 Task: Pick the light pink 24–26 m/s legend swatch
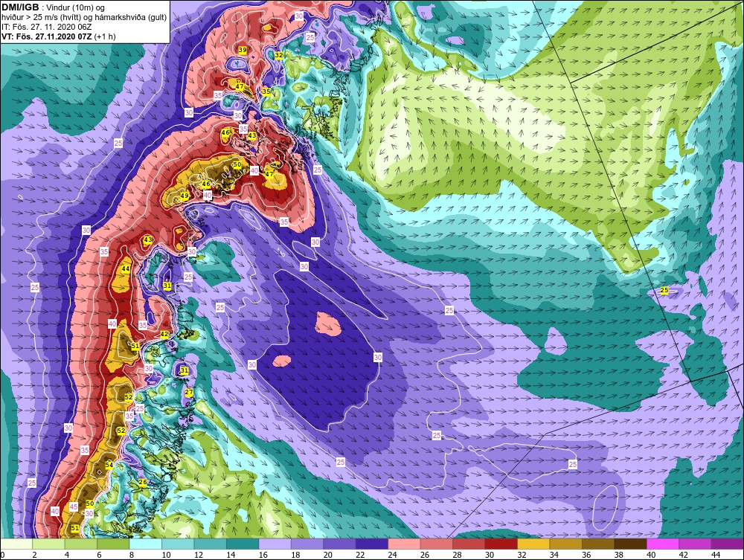click(404, 544)
